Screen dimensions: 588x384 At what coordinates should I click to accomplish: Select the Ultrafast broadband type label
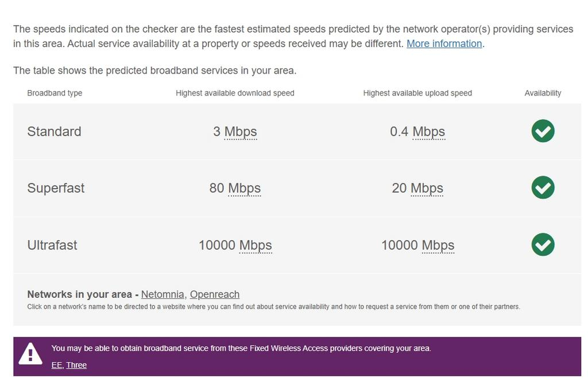click(52, 245)
